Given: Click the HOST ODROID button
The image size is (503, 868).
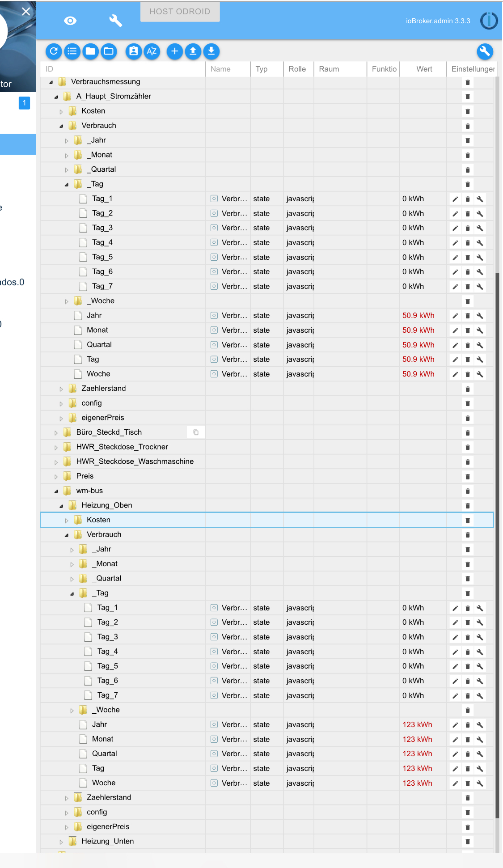Looking at the screenshot, I should [x=180, y=12].
